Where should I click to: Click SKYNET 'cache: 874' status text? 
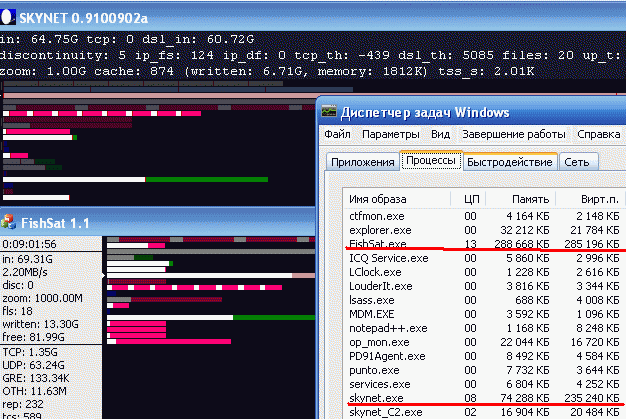[x=134, y=71]
